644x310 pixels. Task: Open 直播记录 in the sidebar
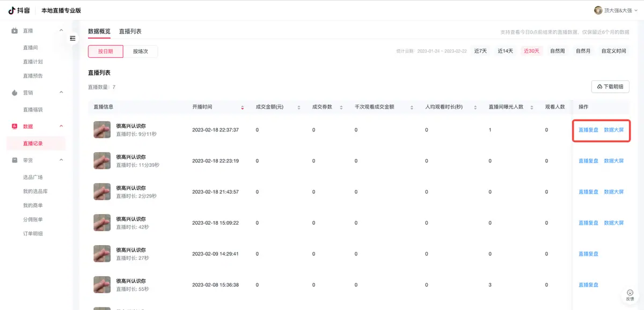coord(35,143)
